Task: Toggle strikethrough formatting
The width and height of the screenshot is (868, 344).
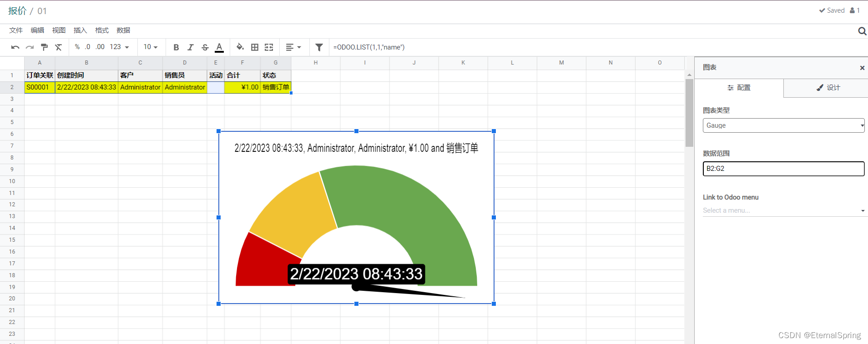Action: click(x=205, y=47)
